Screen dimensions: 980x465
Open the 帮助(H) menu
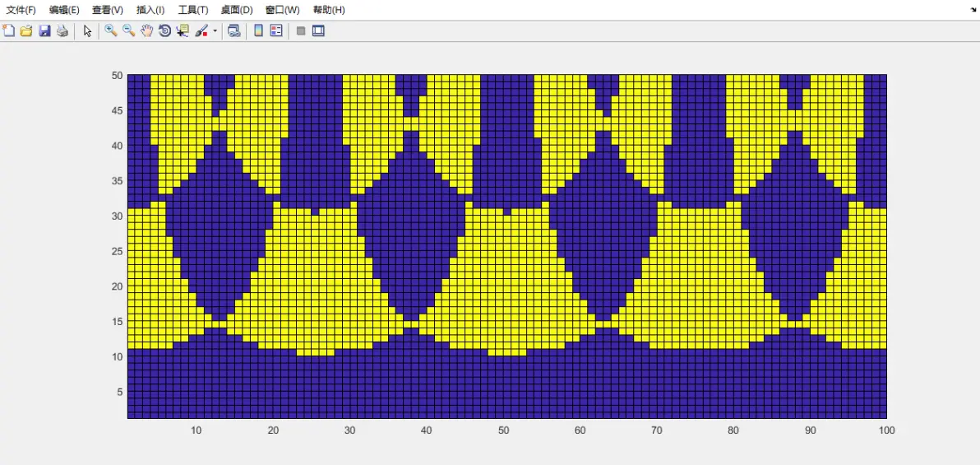(329, 10)
